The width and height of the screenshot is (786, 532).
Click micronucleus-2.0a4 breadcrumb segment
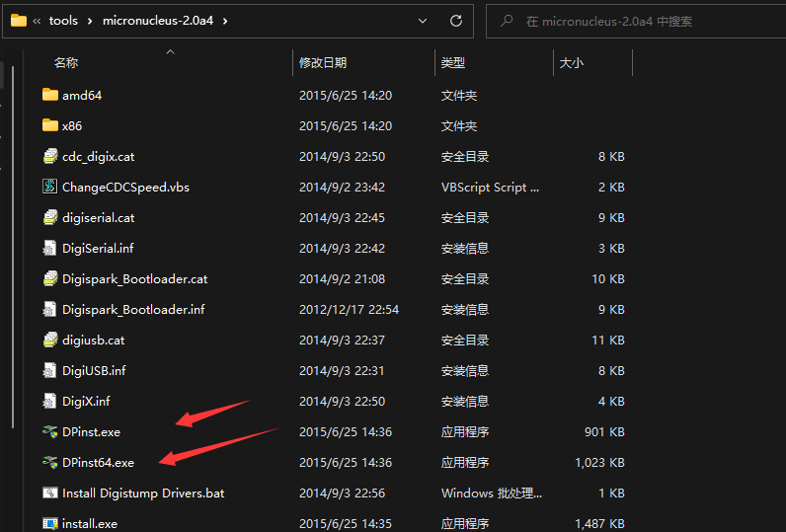(158, 21)
